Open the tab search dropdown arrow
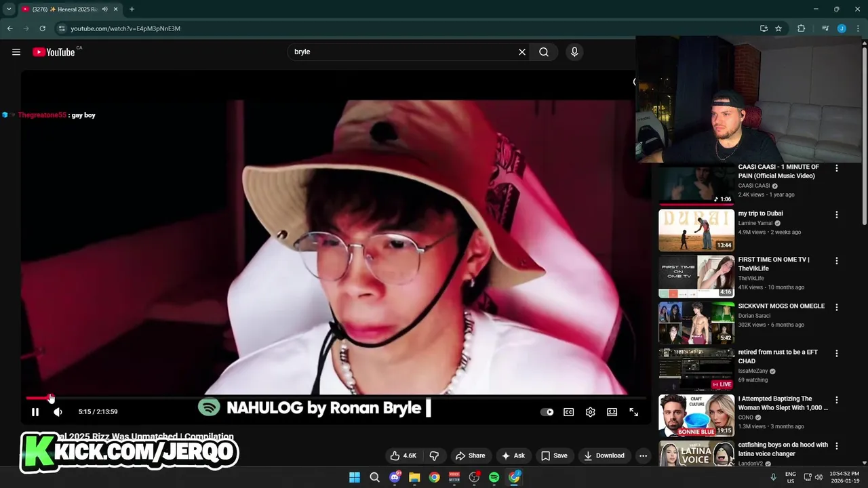This screenshot has height=488, width=868. pos(9,9)
